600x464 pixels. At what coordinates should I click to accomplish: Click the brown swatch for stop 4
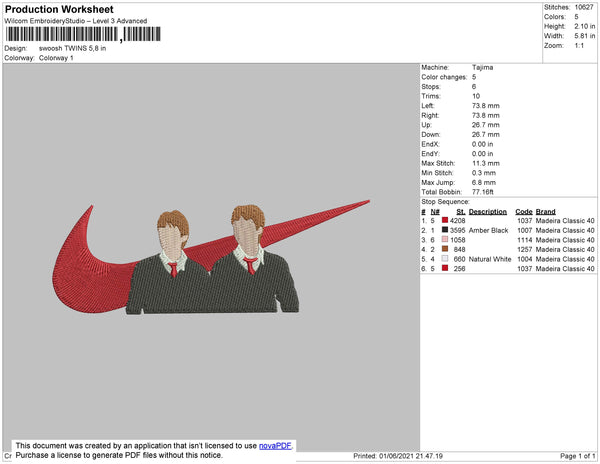[445, 249]
